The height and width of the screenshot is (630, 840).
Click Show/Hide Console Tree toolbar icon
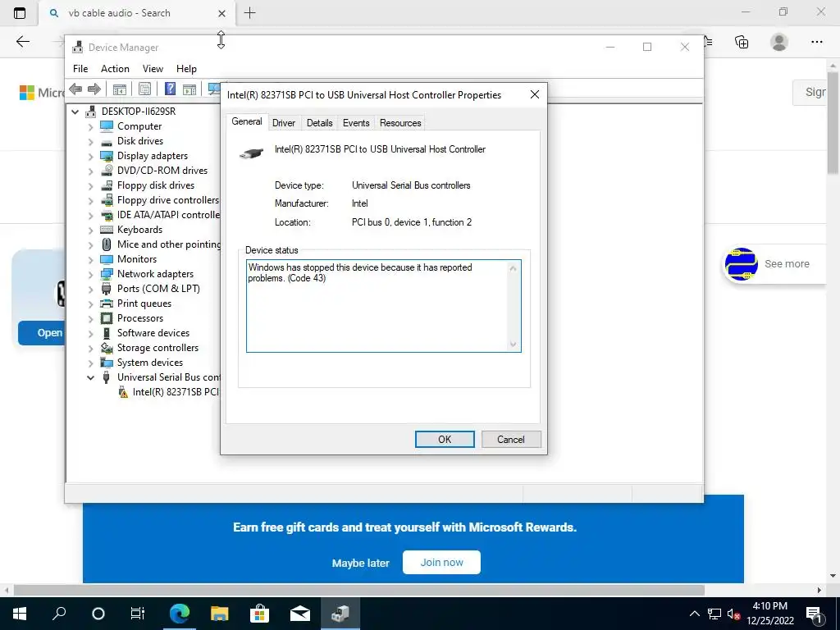click(x=120, y=89)
